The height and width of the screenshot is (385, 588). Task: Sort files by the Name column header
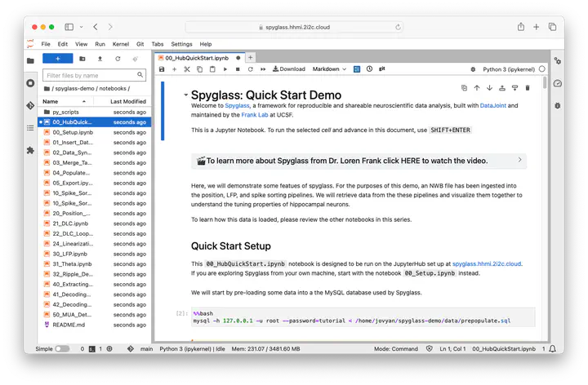point(51,101)
